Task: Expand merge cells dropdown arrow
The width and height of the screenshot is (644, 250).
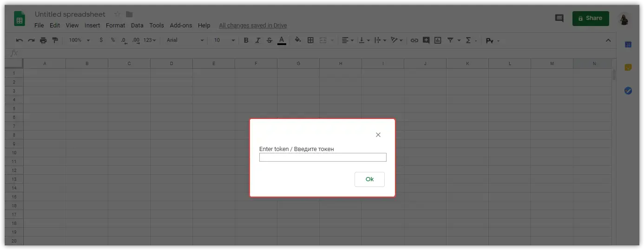Action: [x=332, y=40]
